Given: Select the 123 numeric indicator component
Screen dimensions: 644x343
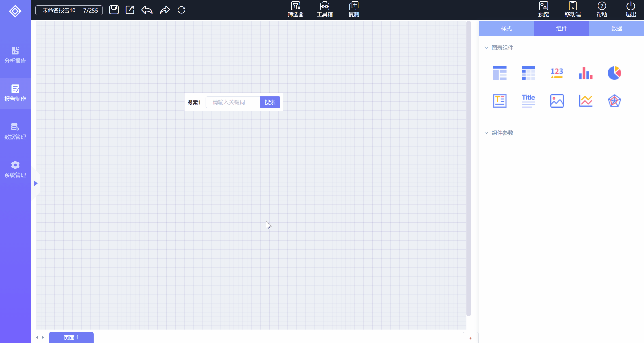Looking at the screenshot, I should [557, 73].
